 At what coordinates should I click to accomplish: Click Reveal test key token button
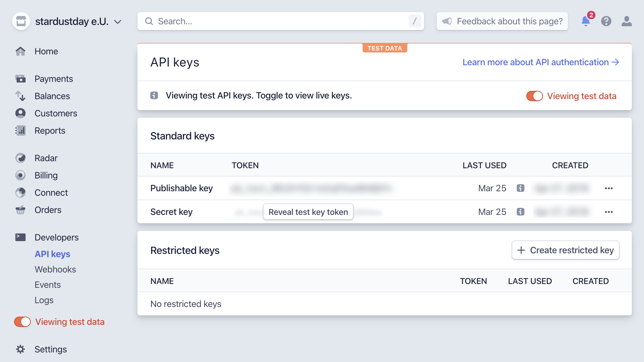click(308, 212)
